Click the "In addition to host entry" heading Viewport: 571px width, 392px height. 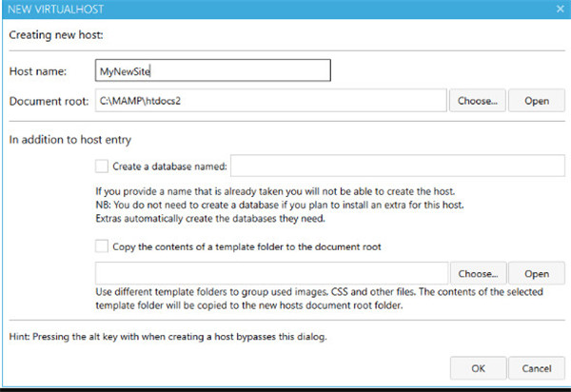click(x=69, y=140)
